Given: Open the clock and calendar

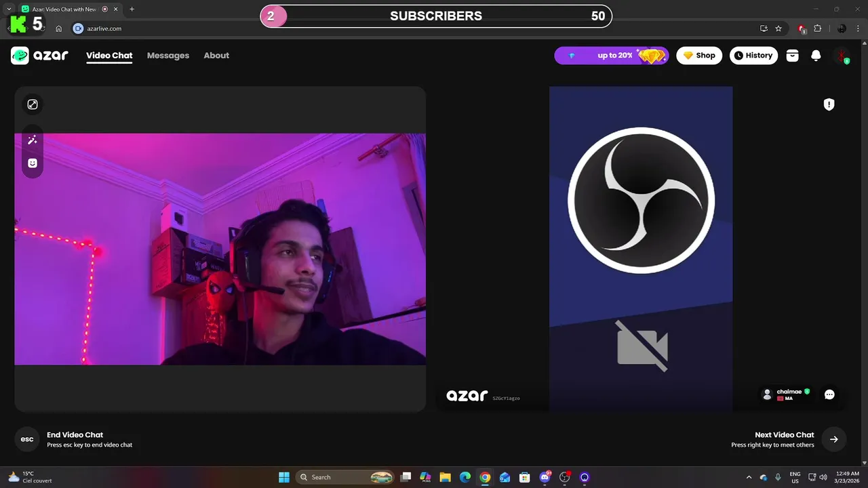Looking at the screenshot, I should click(x=847, y=477).
